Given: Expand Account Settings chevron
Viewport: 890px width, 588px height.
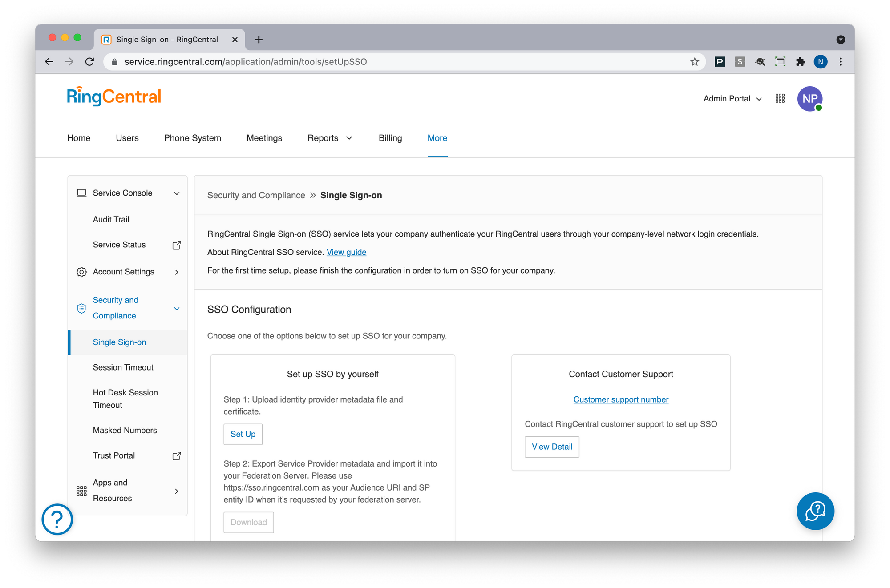Looking at the screenshot, I should 177,272.
